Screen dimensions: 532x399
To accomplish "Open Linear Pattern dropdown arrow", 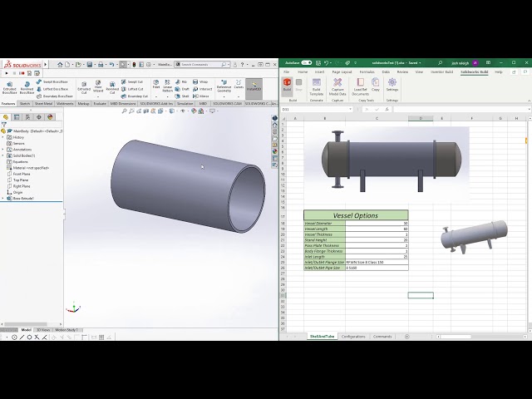I will point(167,96).
